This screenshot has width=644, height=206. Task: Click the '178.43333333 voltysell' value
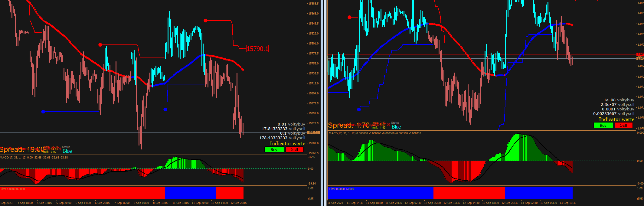tap(282, 138)
